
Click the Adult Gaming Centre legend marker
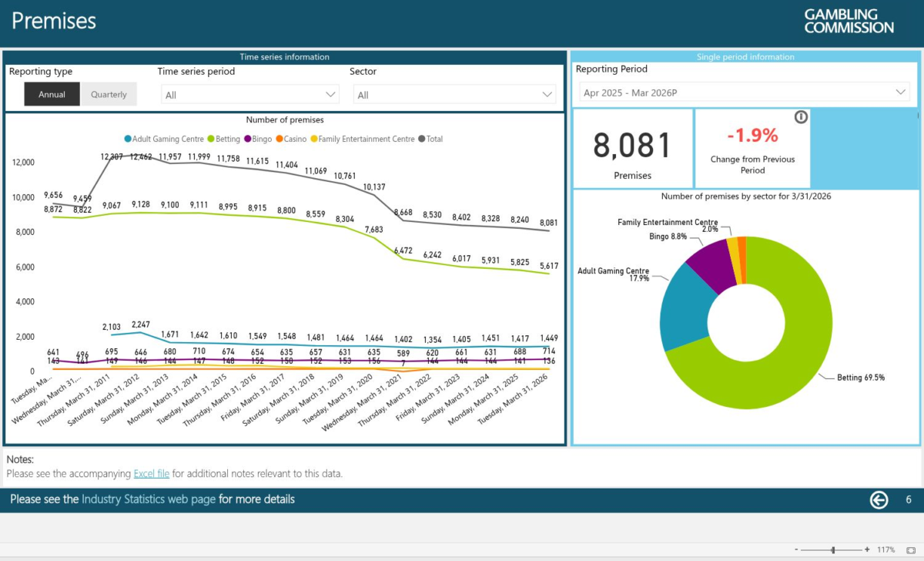tap(128, 139)
